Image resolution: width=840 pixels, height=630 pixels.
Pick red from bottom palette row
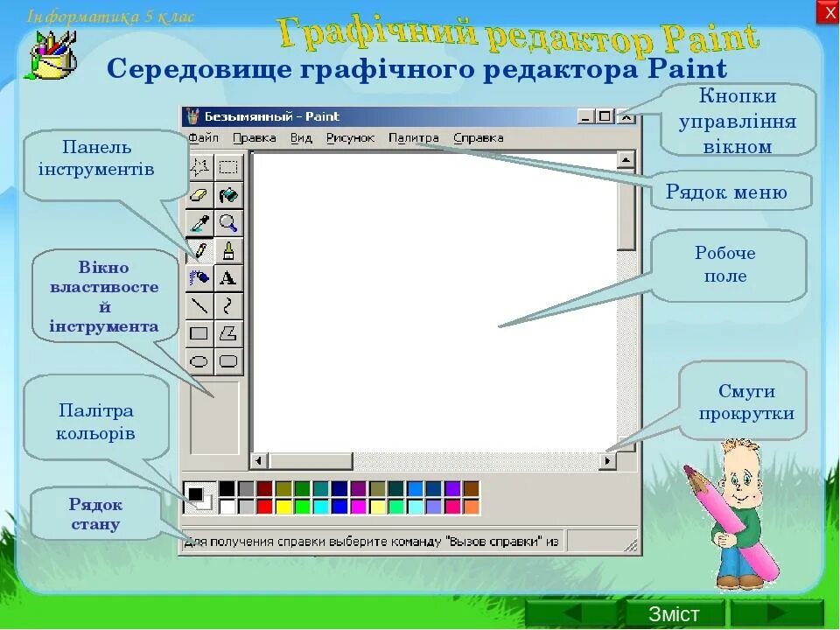264,506
